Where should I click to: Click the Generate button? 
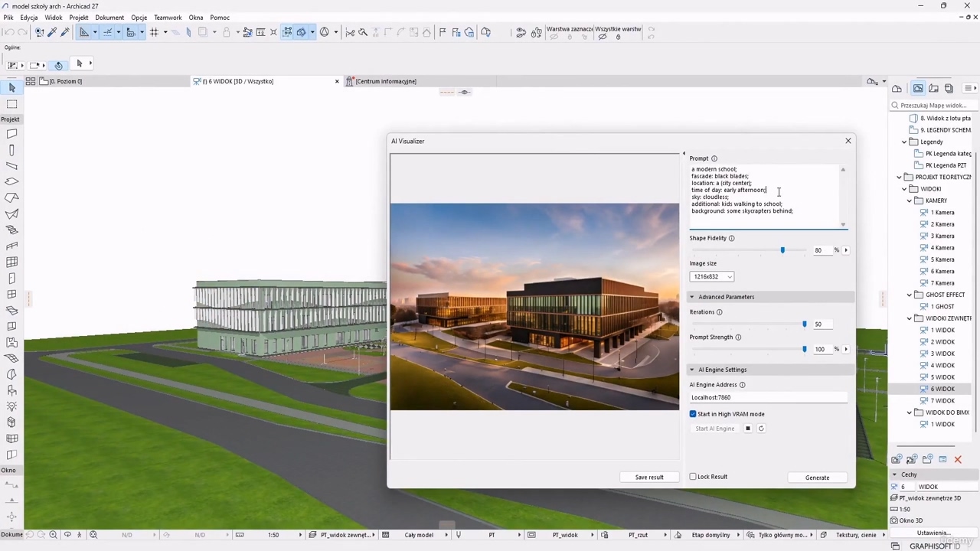click(817, 478)
